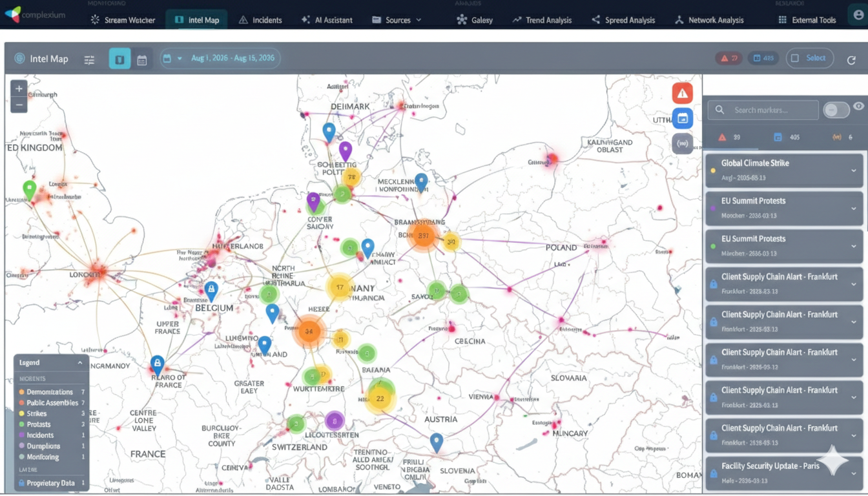
Task: Switch to calendar view icon in header
Action: point(142,59)
